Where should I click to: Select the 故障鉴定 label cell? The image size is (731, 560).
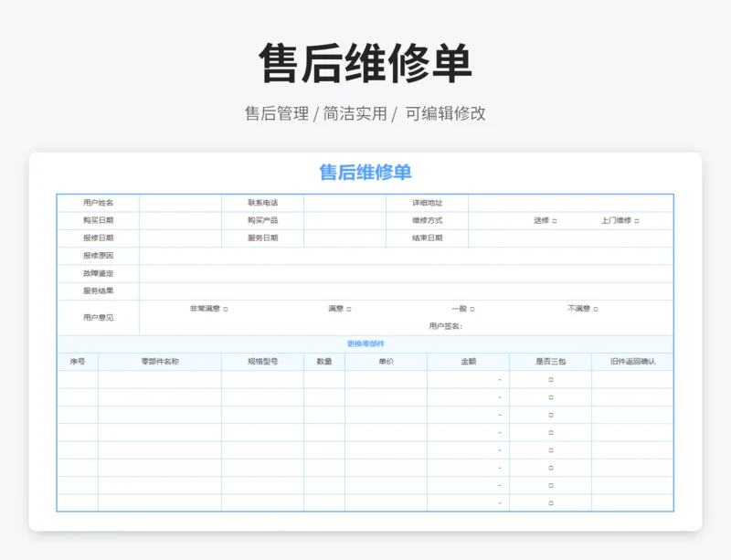(98, 274)
